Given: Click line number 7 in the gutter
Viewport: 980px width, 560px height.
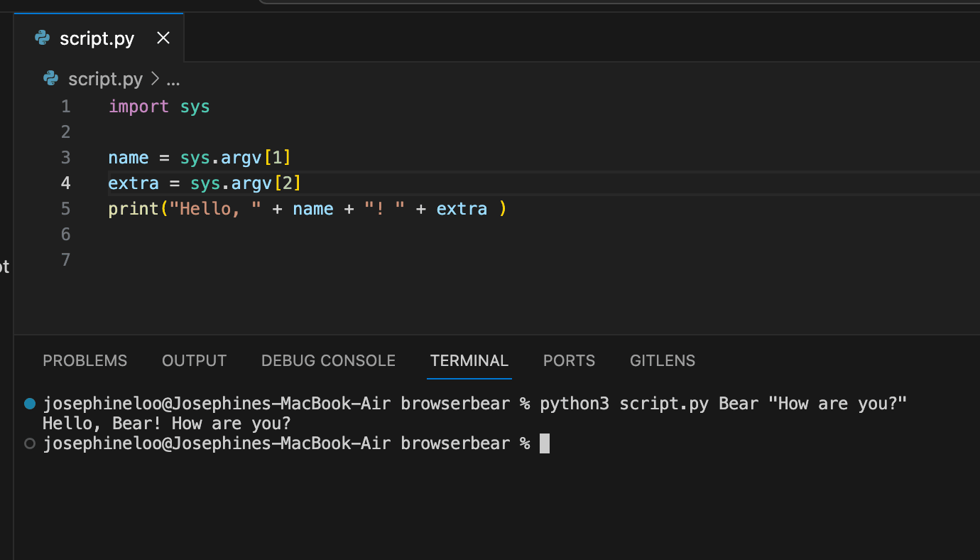Looking at the screenshot, I should tap(66, 260).
